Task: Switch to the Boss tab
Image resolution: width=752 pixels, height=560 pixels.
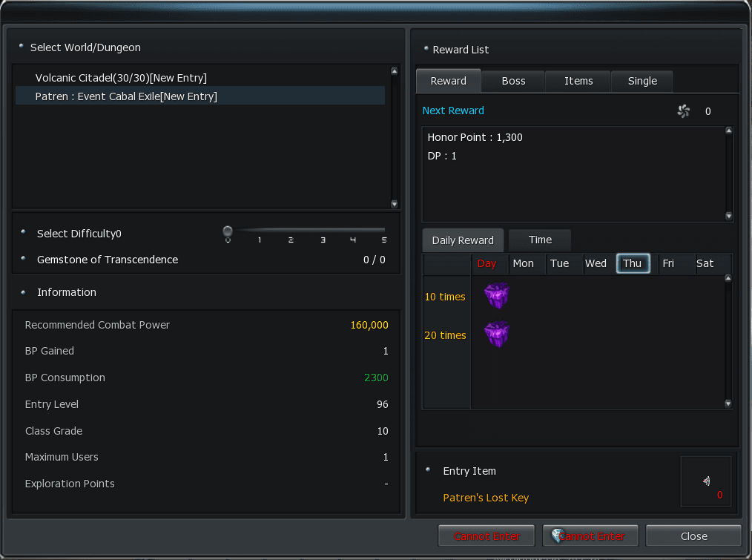Action: pyautogui.click(x=513, y=81)
